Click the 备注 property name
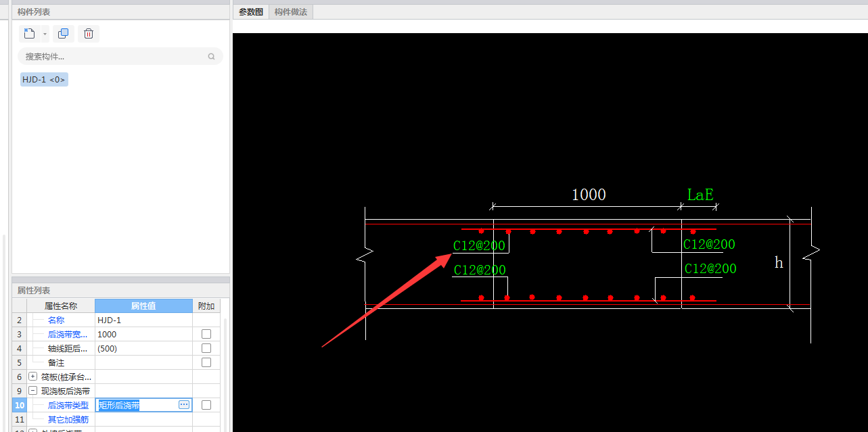The image size is (868, 432). click(56, 363)
